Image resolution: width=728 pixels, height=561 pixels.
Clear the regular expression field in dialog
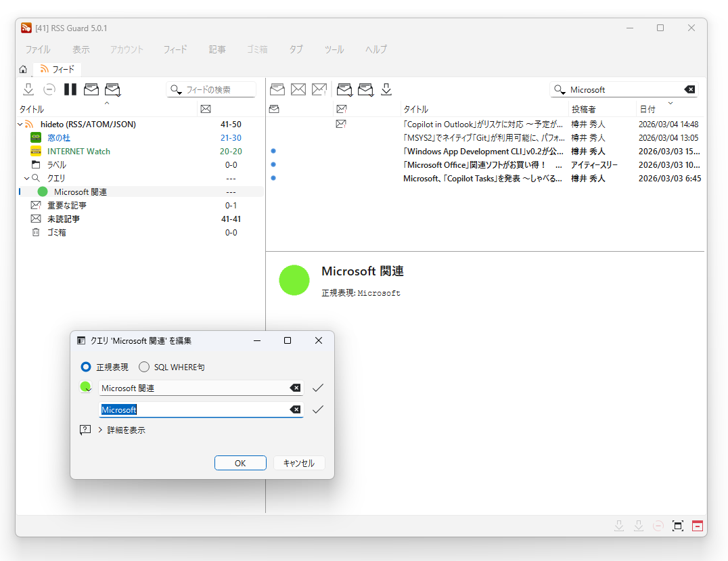tap(295, 409)
